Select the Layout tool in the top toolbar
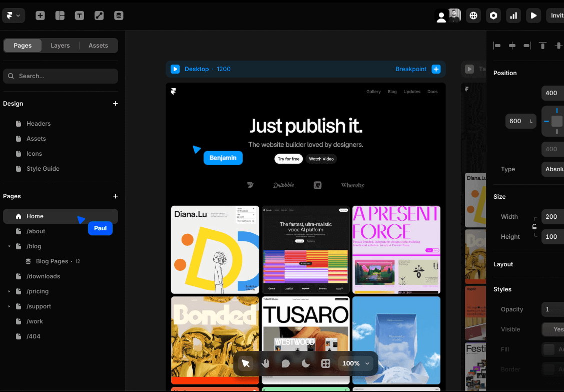564x392 pixels. [x=60, y=16]
